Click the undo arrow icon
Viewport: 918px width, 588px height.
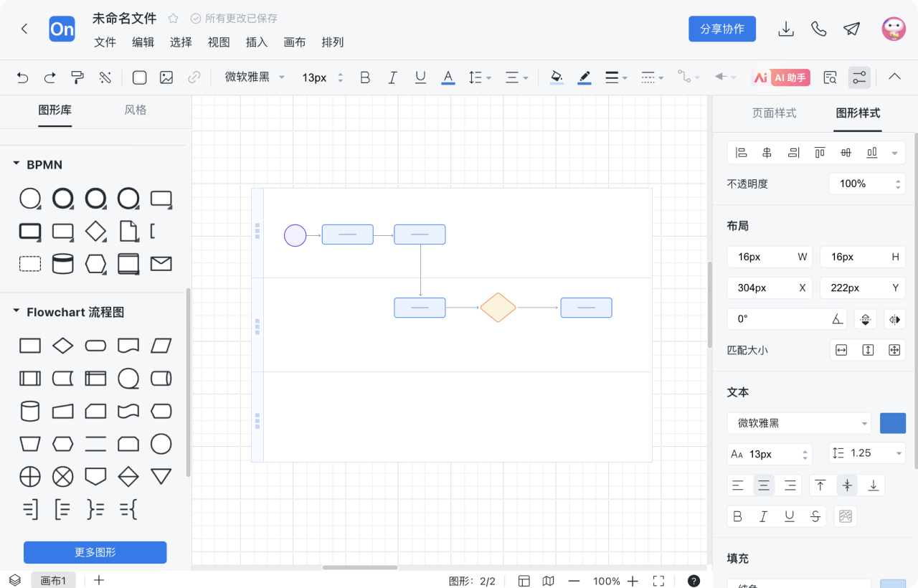(x=22, y=77)
